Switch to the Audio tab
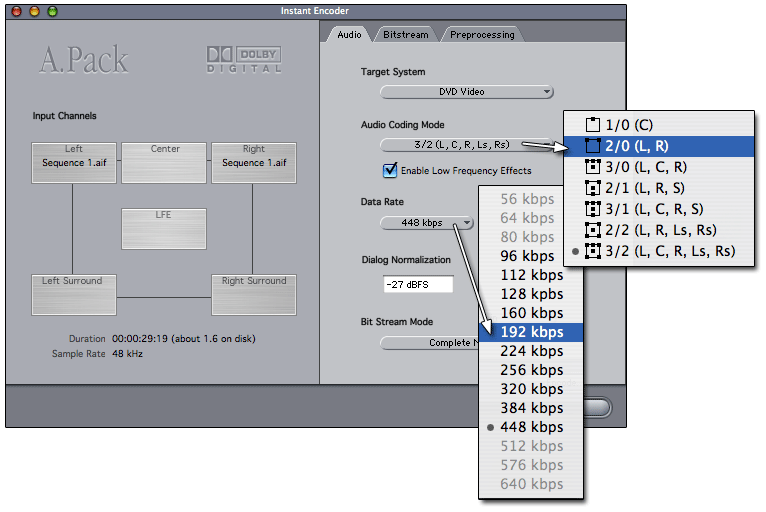Viewport: 766px width, 512px height. [x=349, y=35]
